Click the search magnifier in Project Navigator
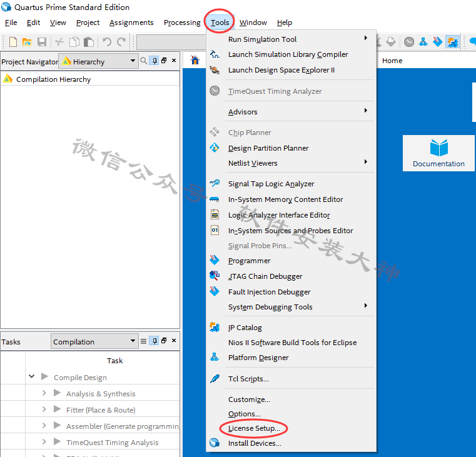 coord(144,61)
